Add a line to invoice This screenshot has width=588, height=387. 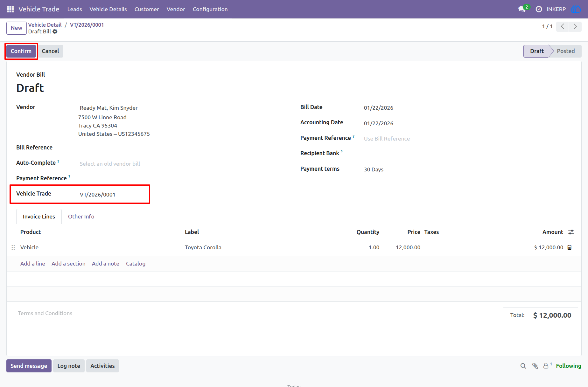[x=33, y=264]
